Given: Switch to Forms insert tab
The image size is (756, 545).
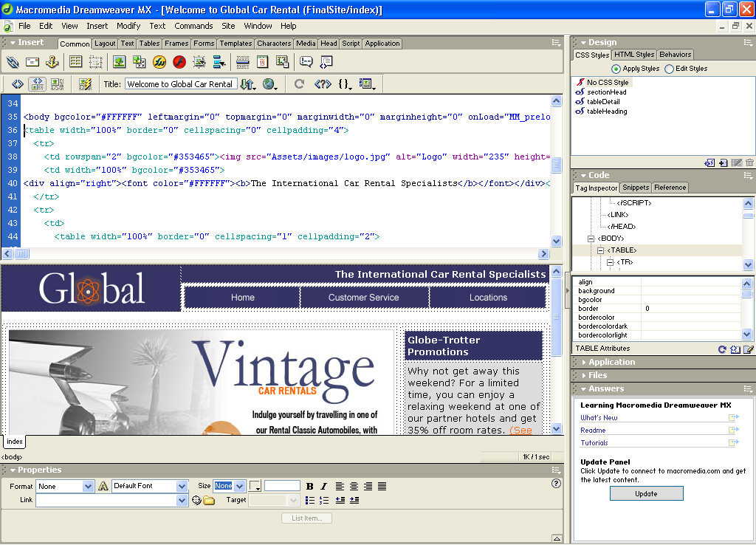Looking at the screenshot, I should point(204,44).
